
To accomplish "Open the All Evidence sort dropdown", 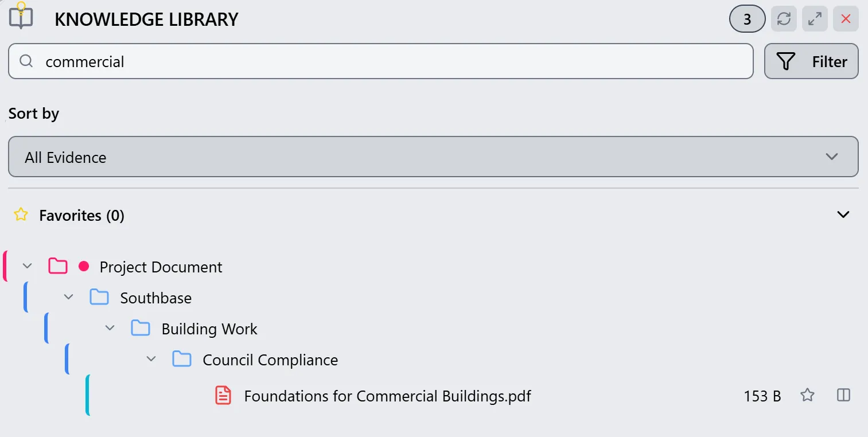I will [433, 157].
